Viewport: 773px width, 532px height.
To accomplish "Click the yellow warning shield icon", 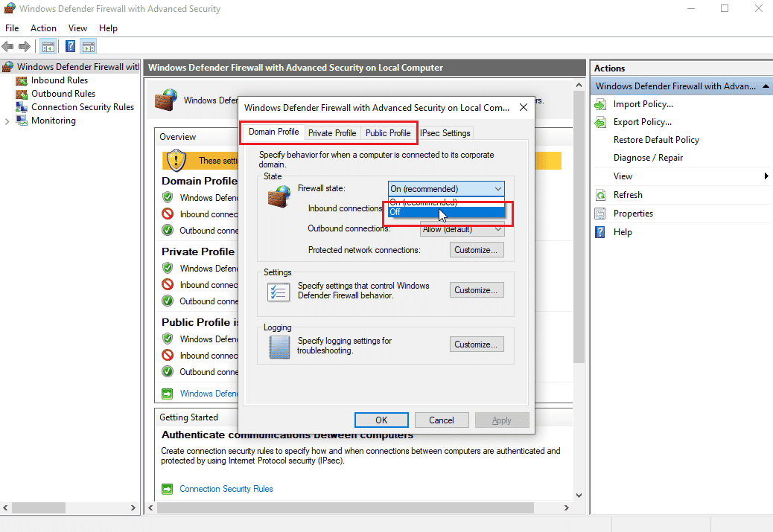I will coord(176,161).
